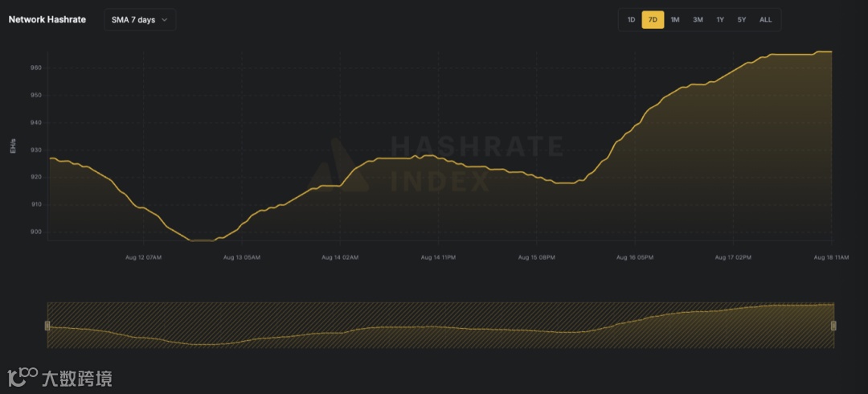This screenshot has width=868, height=394.
Task: Click the Aug 14 11PM axis label
Action: pyautogui.click(x=439, y=257)
